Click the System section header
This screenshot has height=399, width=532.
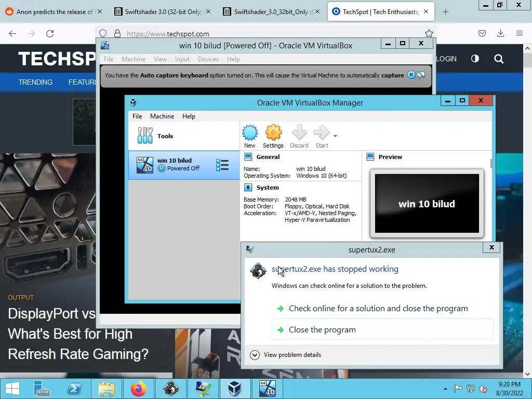pos(268,187)
